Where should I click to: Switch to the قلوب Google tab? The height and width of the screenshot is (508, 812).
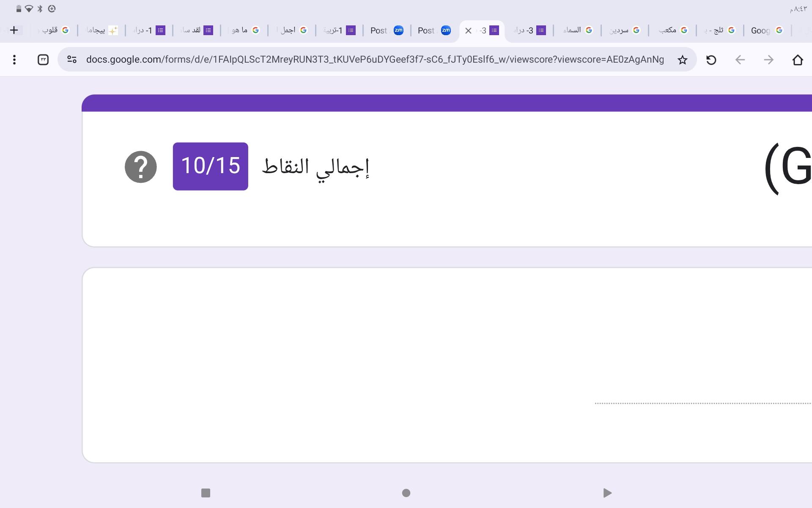[54, 30]
